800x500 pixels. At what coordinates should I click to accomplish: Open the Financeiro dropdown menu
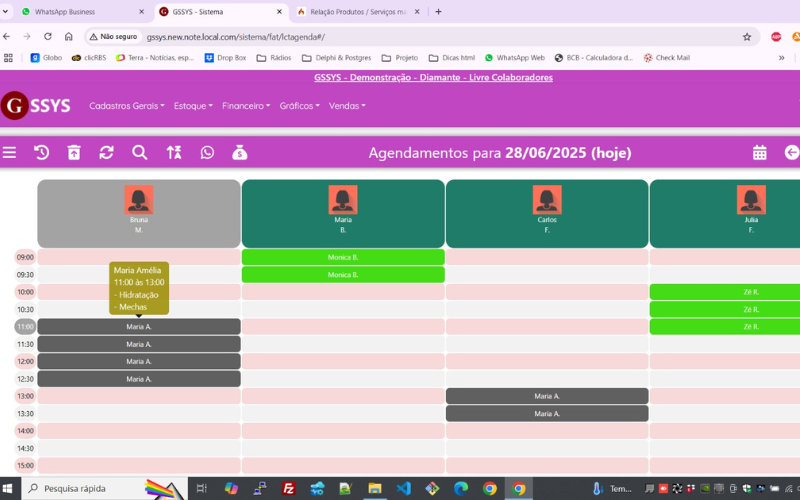coord(246,106)
